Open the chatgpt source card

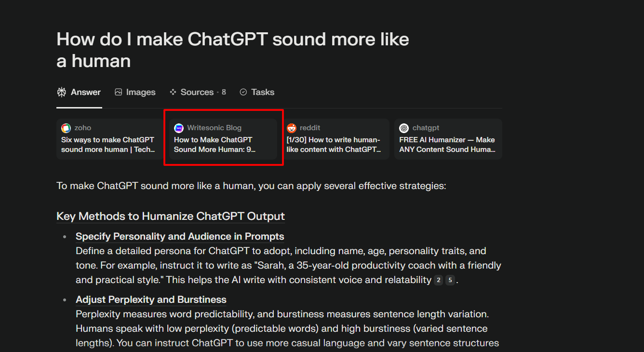pyautogui.click(x=448, y=139)
